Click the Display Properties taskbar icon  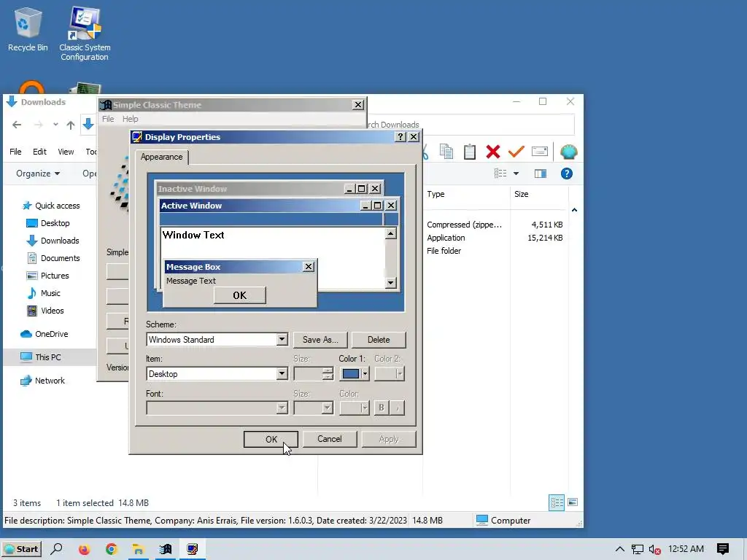point(193,550)
